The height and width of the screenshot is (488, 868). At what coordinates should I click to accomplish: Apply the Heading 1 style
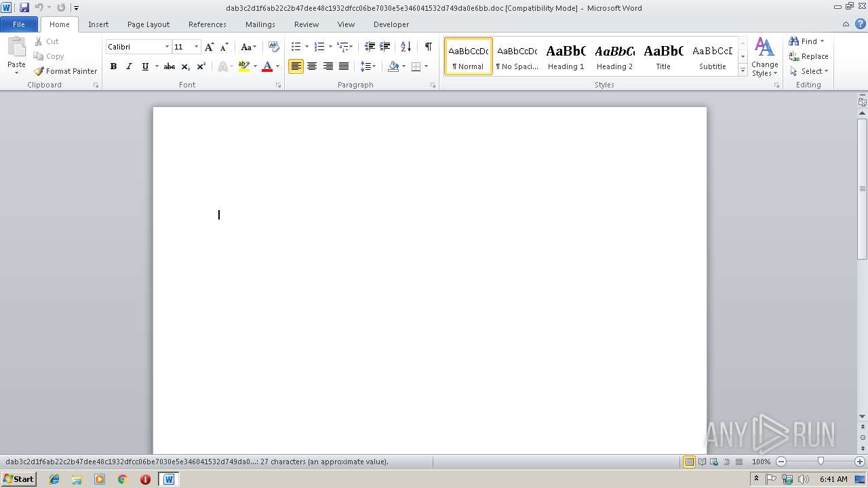click(566, 56)
